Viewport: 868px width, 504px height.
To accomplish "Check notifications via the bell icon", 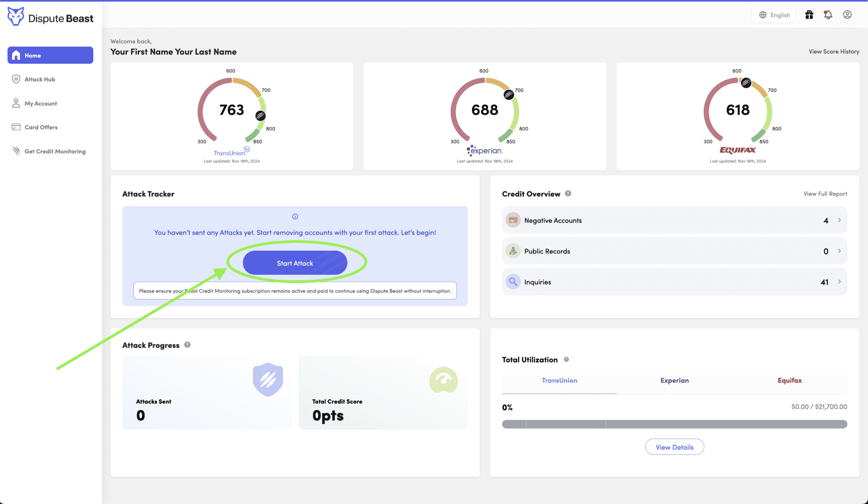I will tap(828, 14).
